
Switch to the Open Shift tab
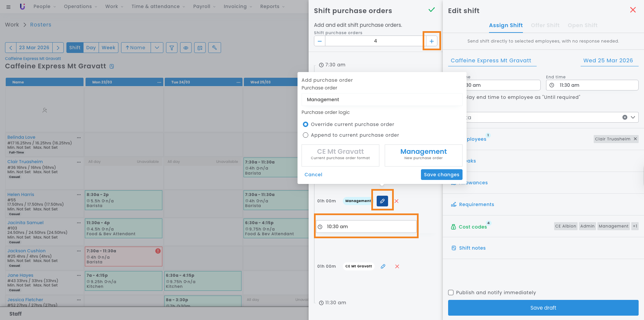point(582,25)
